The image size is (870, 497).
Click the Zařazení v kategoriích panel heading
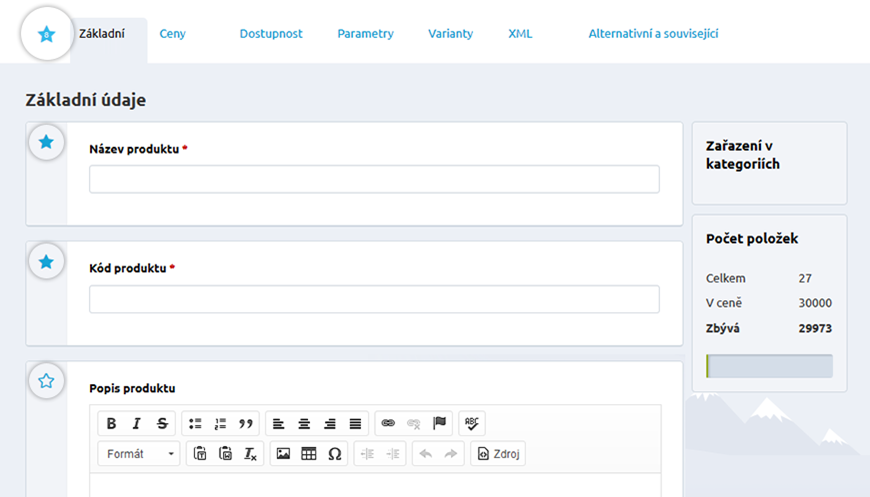point(742,155)
